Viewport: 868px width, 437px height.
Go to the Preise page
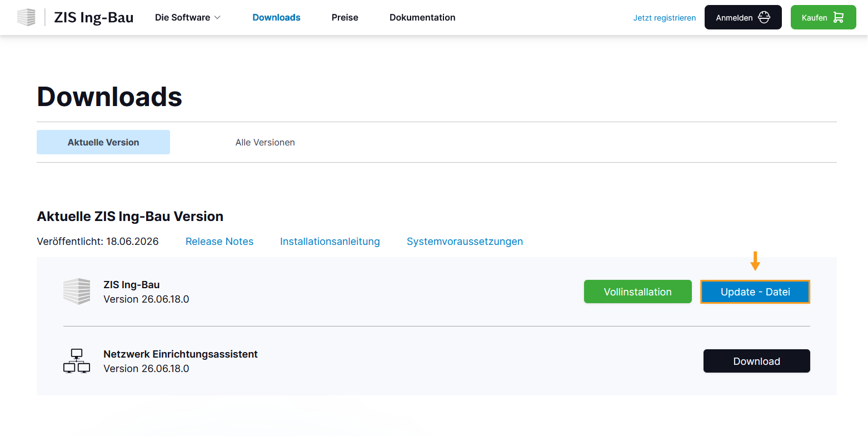pyautogui.click(x=345, y=17)
